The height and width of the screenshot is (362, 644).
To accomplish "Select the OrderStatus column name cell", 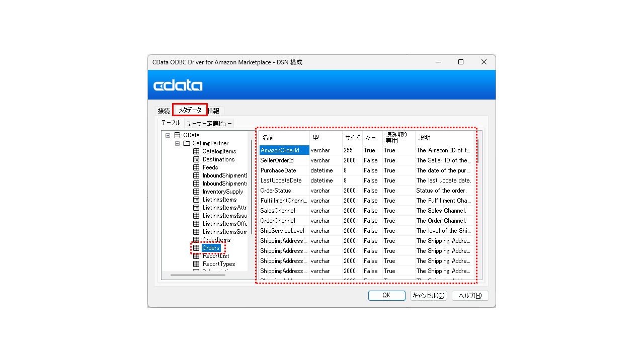I will [284, 191].
